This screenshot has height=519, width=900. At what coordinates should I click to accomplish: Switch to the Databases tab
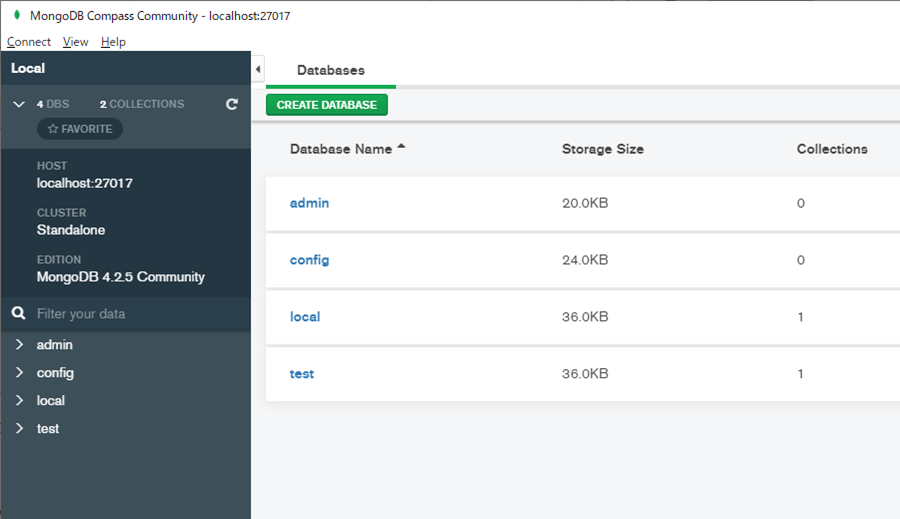click(x=331, y=70)
